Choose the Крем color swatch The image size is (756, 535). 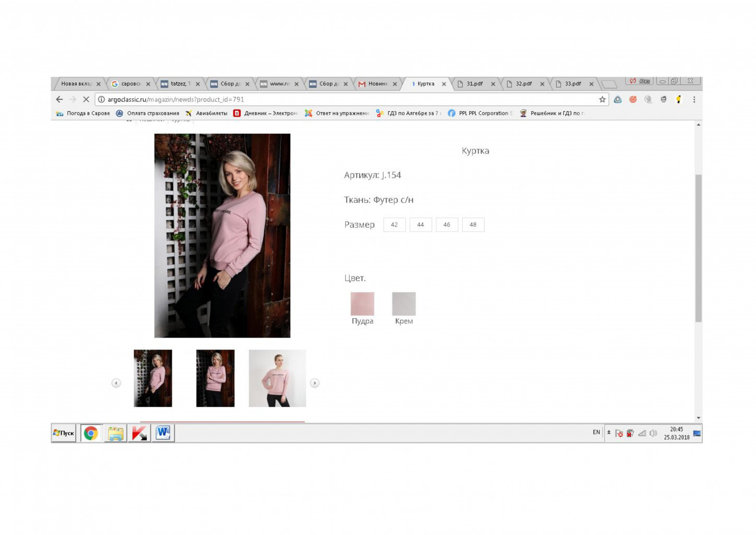tap(404, 304)
